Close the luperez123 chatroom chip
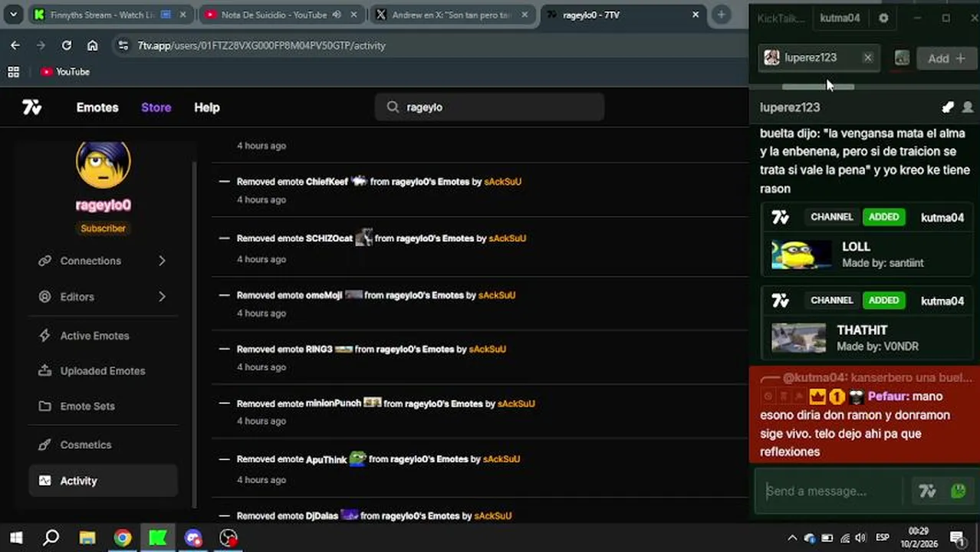 867,58
